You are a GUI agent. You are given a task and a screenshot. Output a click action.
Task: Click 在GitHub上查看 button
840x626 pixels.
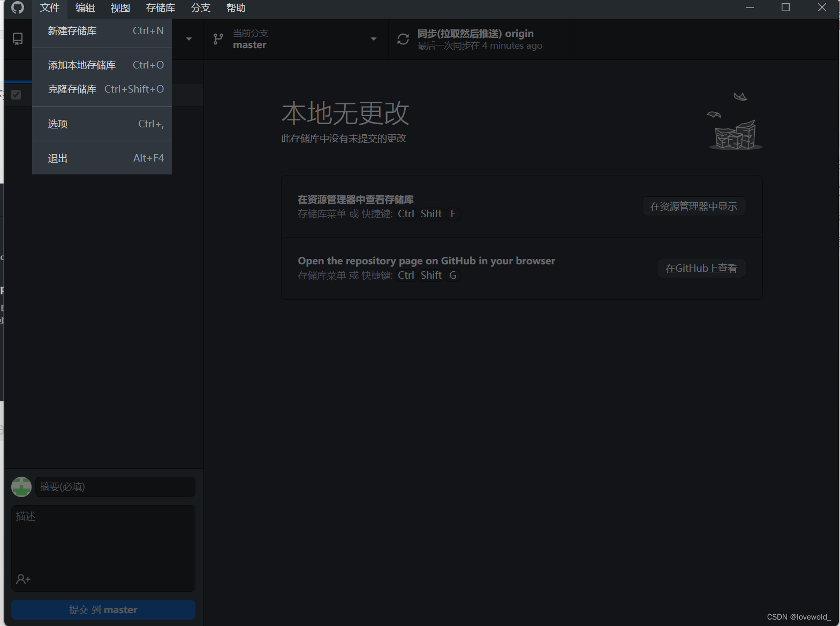coord(701,268)
